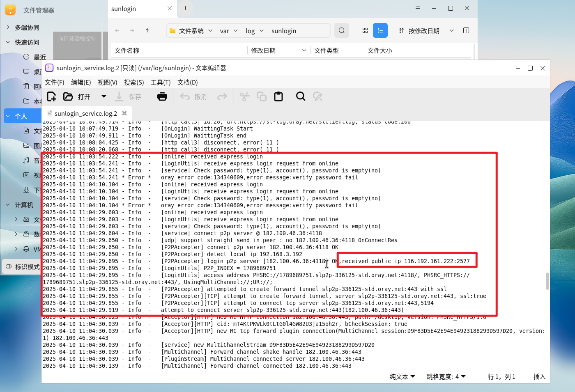Add a new tab in file manager
The width and height of the screenshot is (575, 392).
coord(185,8)
